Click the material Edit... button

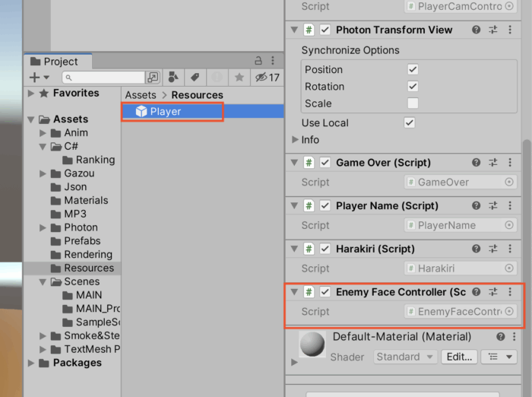tap(460, 357)
